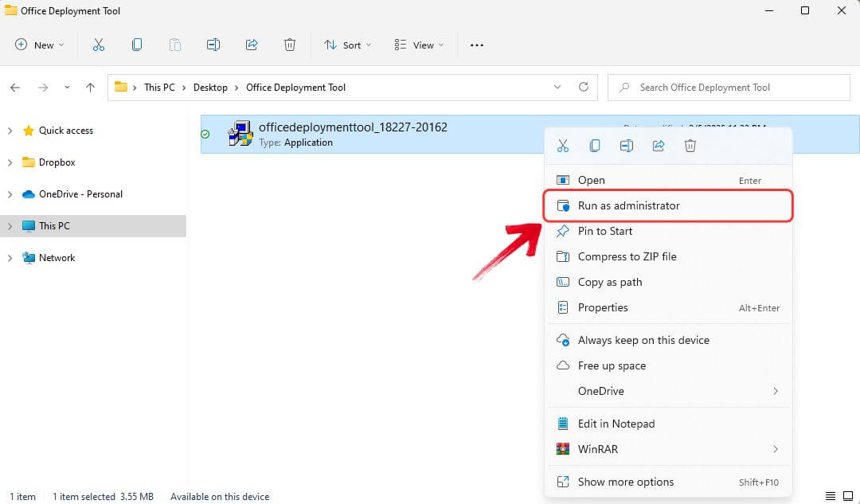Viewport: 860px width, 504px height.
Task: Open the View dropdown
Action: click(x=419, y=45)
